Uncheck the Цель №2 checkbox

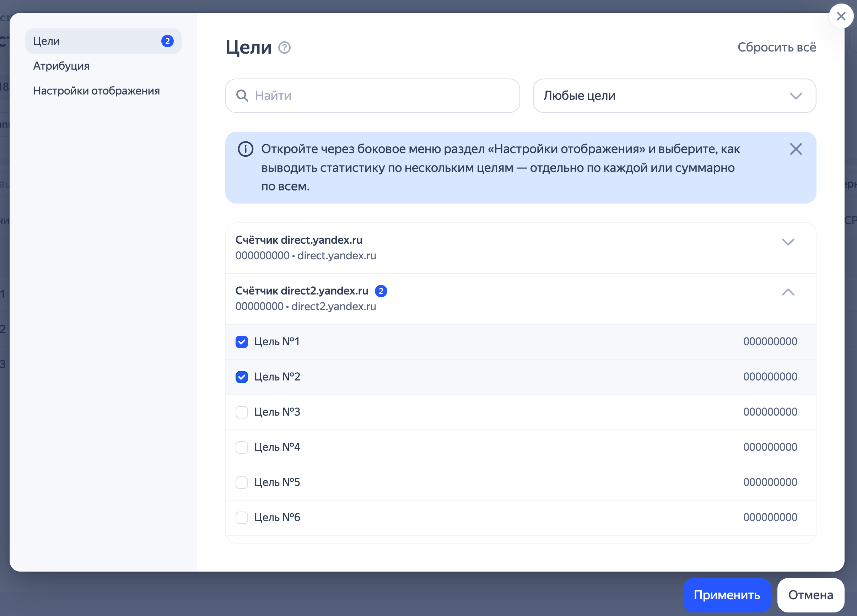pos(242,377)
